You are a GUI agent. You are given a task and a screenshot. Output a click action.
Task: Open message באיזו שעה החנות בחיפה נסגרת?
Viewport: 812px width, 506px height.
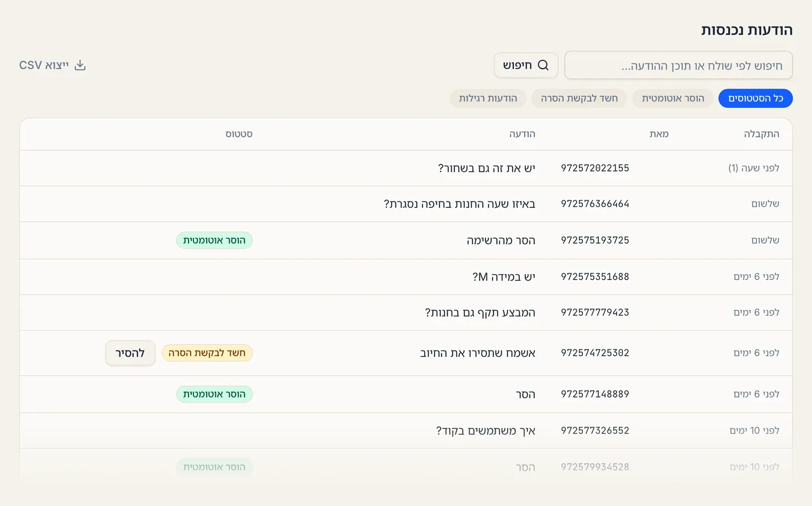click(459, 204)
